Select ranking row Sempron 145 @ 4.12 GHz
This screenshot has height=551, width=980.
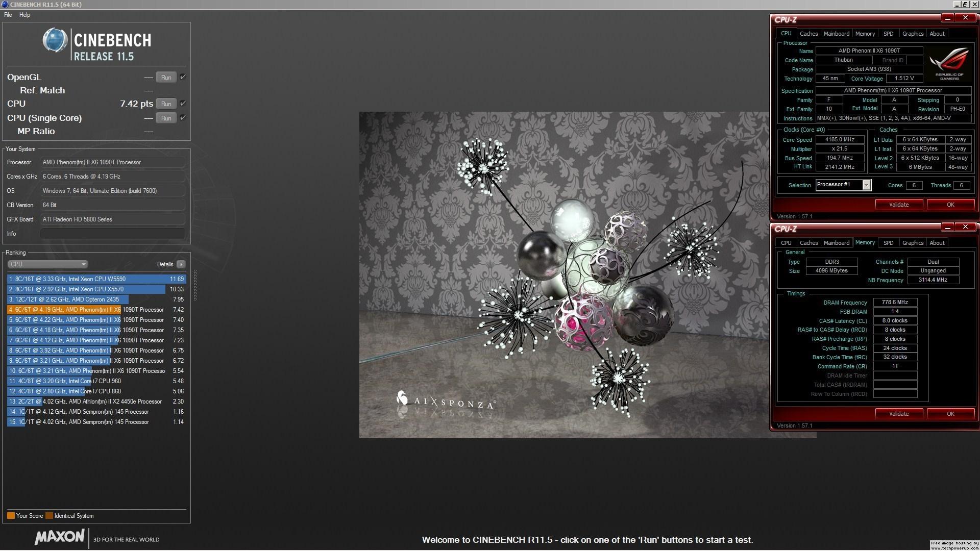point(96,412)
